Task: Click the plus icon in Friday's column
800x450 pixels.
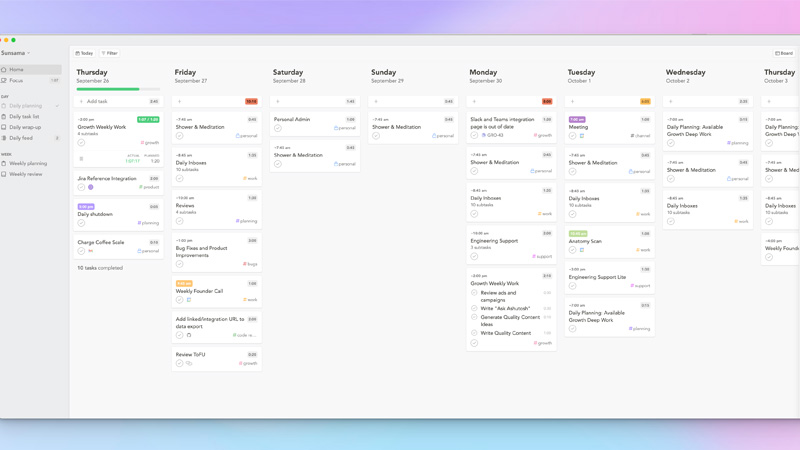Action: 179,101
